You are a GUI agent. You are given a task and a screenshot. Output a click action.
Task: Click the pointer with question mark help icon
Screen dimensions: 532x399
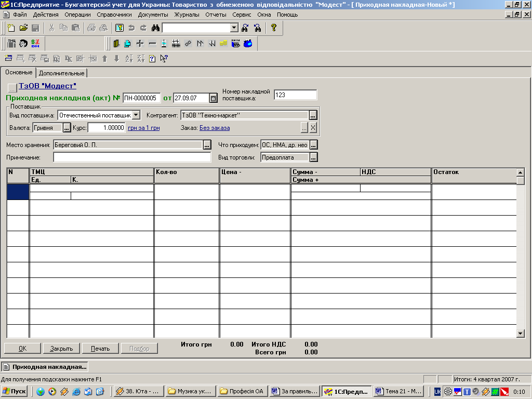164,58
